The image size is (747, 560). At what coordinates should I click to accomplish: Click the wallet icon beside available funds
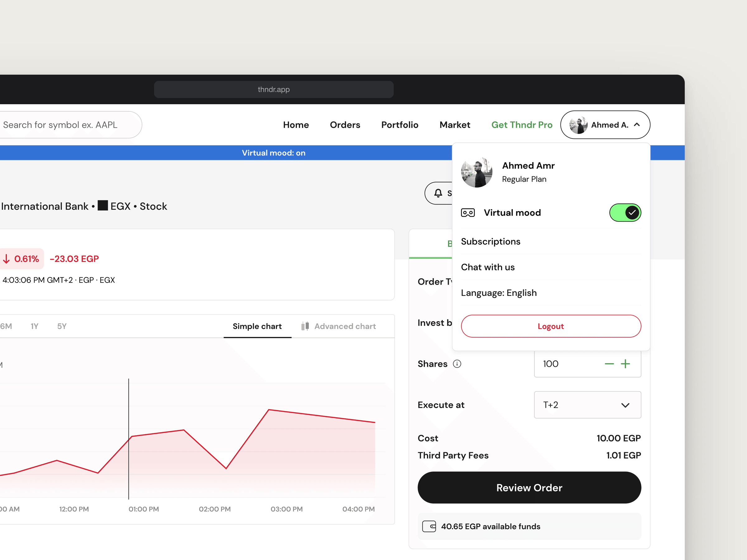[429, 526]
